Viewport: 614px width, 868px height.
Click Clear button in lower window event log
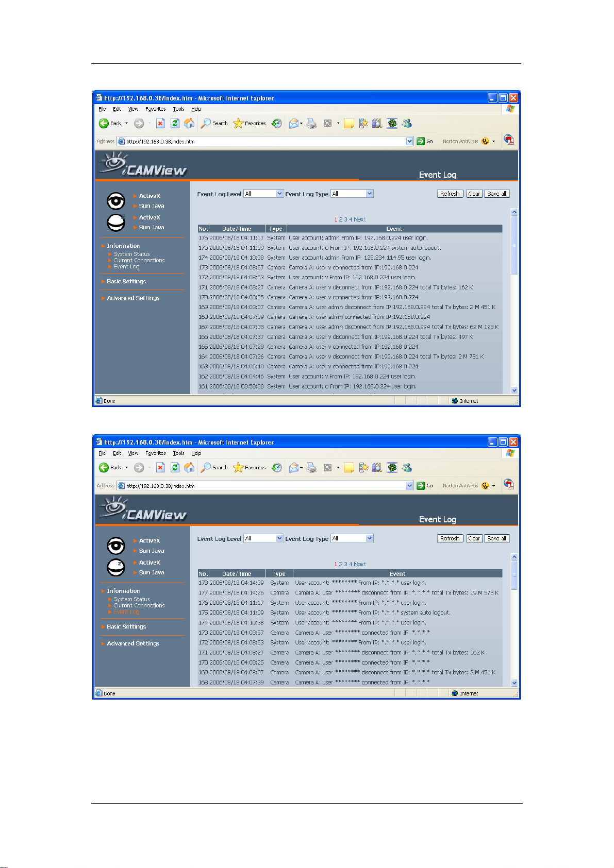(x=474, y=538)
